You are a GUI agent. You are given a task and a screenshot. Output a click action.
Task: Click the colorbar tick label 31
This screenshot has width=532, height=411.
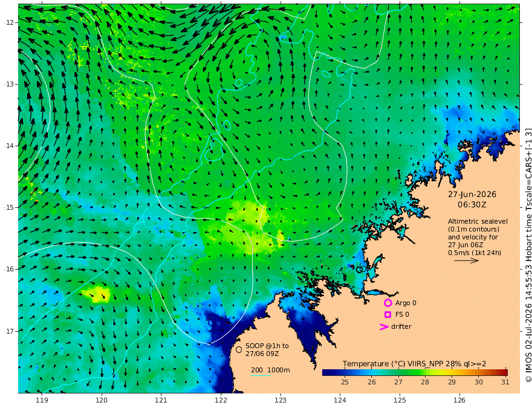[x=505, y=382]
